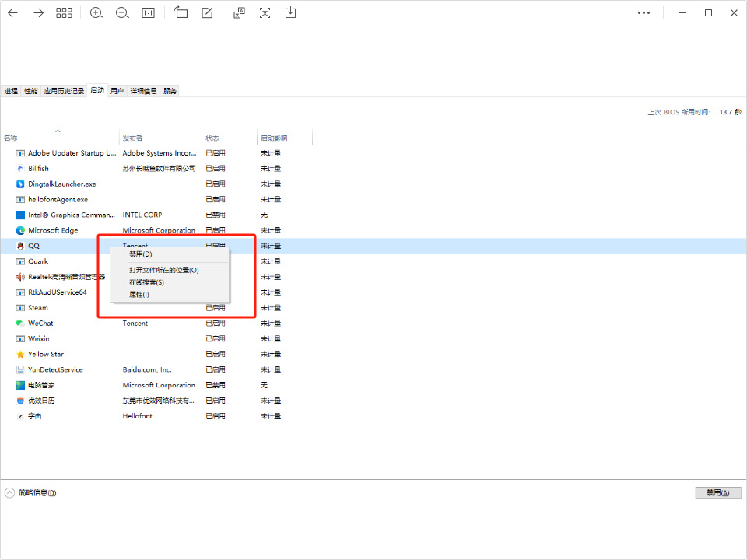
Task: Click publisher INTEL CORP
Action: 142,215
